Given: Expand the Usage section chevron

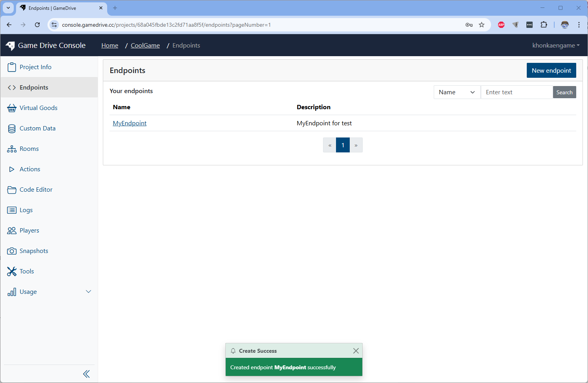Looking at the screenshot, I should (x=88, y=291).
